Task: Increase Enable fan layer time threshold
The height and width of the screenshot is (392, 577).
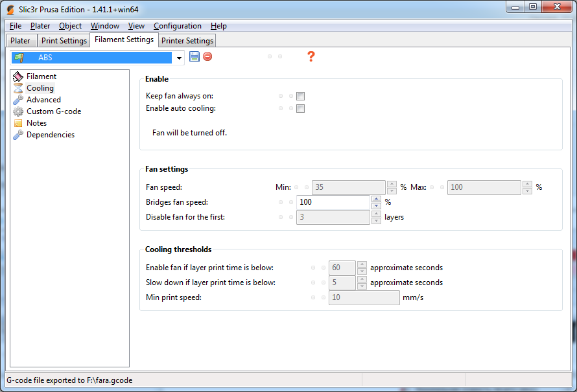Action: 362,264
